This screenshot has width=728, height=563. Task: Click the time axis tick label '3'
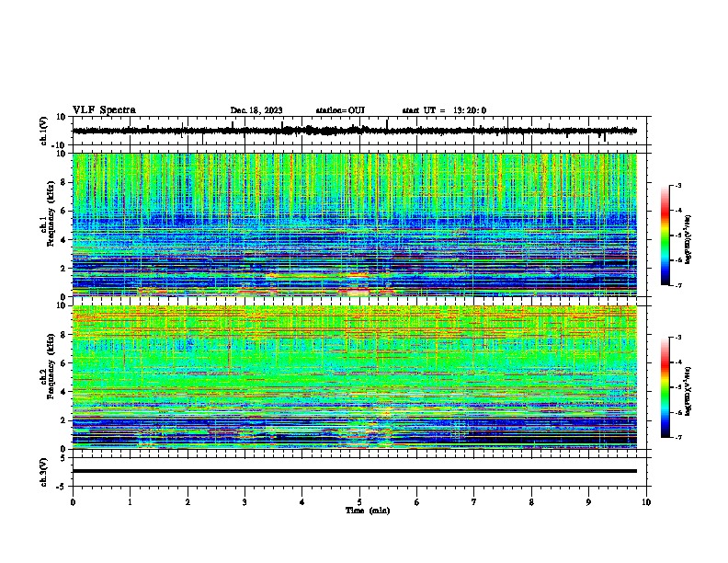tap(245, 502)
